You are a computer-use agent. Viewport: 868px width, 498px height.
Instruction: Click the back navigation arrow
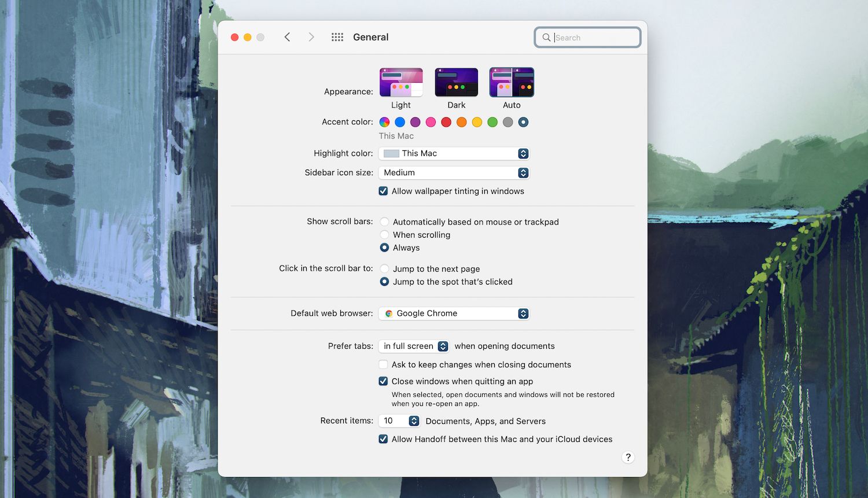(x=288, y=36)
